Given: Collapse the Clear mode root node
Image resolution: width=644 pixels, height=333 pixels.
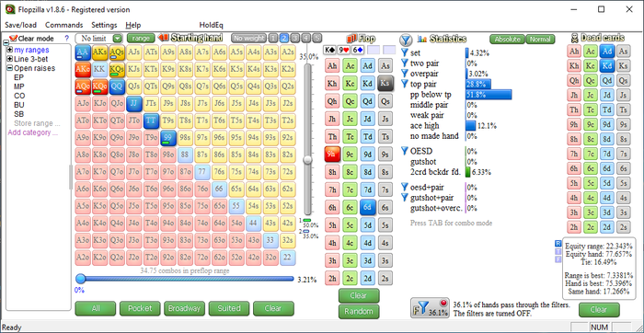Looking at the screenshot, I should pos(6,43).
